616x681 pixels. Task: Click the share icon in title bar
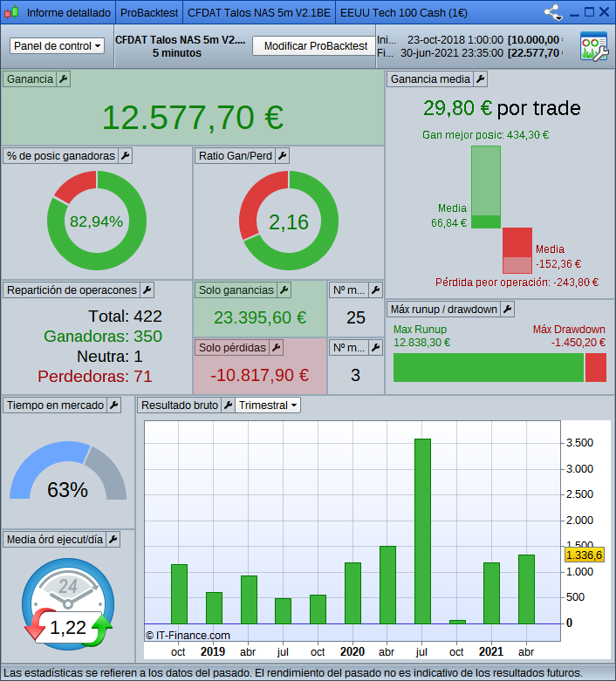coord(553,12)
